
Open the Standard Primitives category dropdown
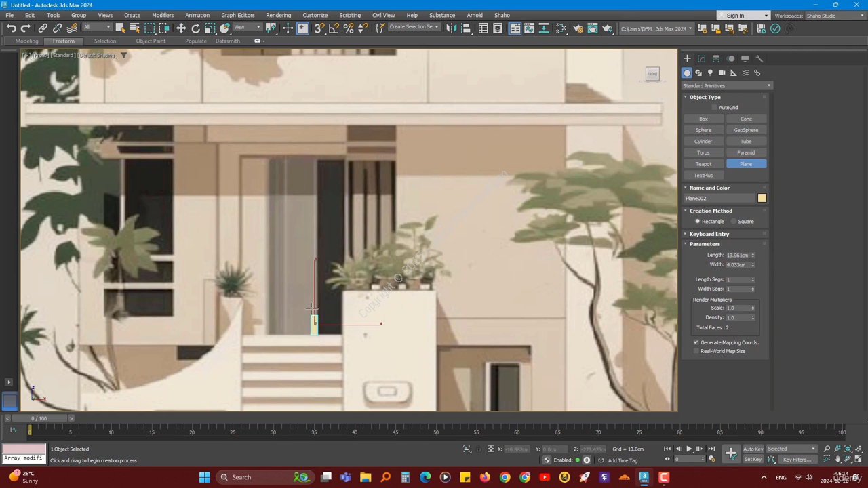727,86
